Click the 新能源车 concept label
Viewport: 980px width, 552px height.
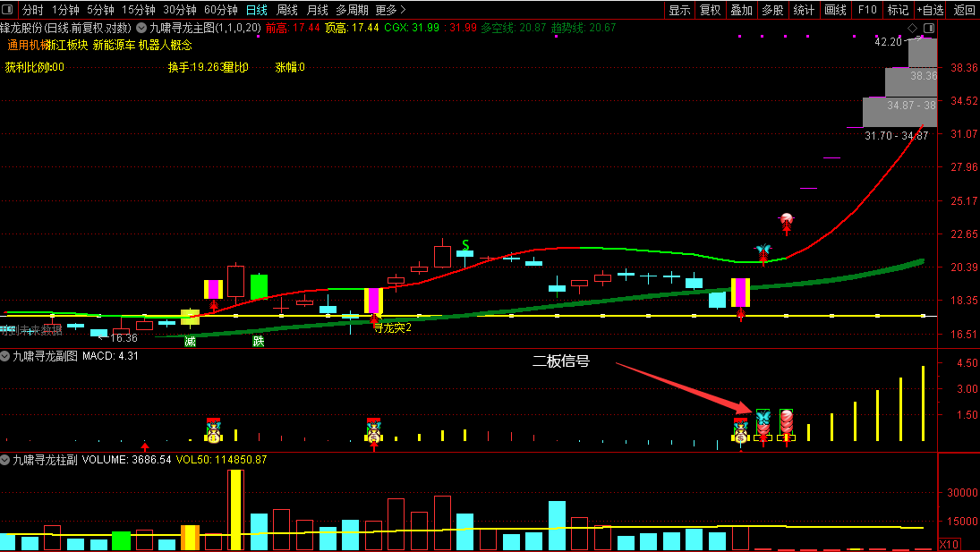point(114,45)
